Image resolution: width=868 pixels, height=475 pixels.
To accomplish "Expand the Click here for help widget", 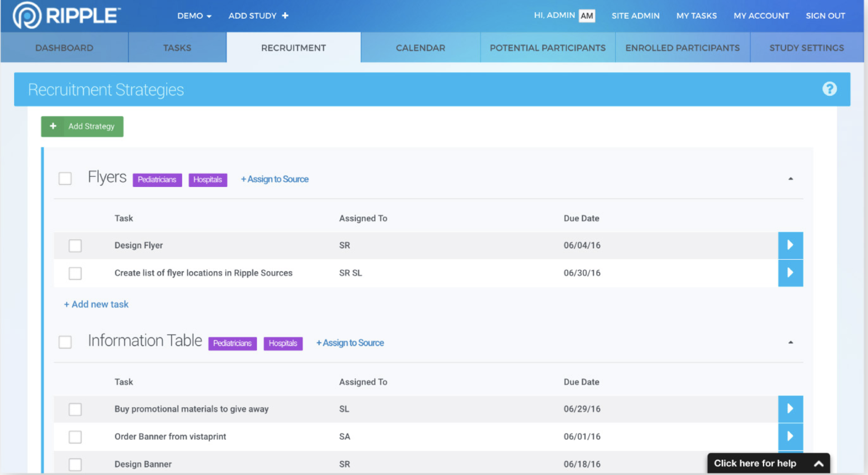I will (768, 463).
